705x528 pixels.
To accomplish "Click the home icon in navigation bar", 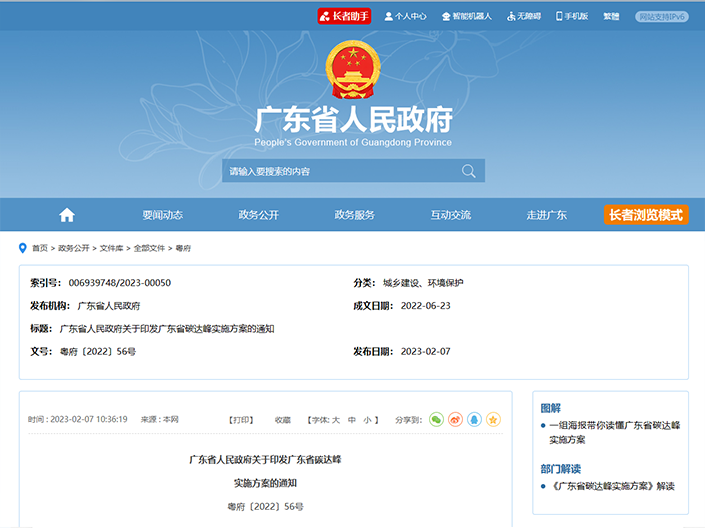I will 67,215.
